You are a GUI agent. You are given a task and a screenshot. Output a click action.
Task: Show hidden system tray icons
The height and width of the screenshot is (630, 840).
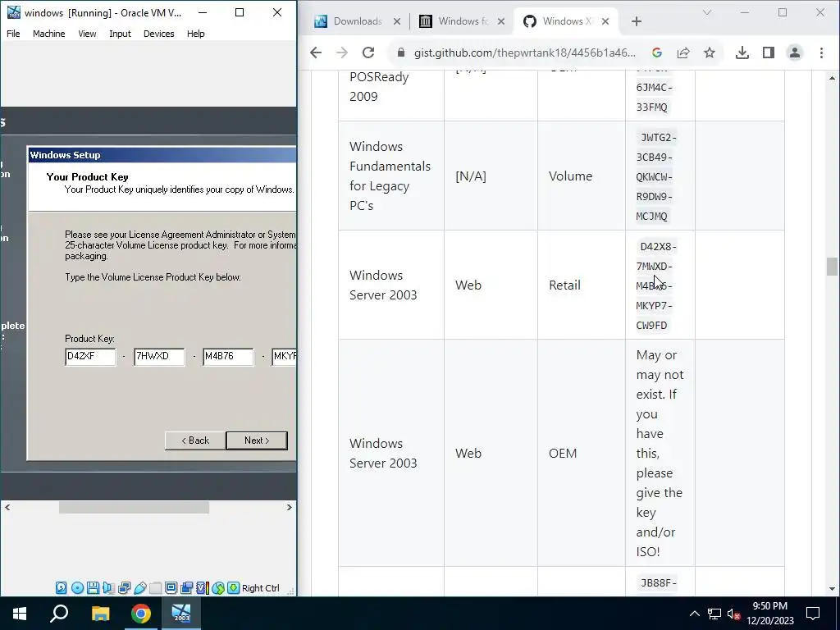[694, 614]
